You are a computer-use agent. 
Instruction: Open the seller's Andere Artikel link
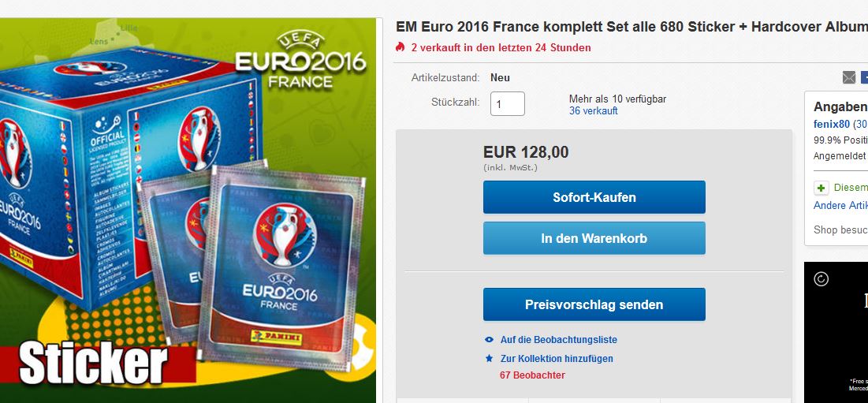(x=841, y=205)
